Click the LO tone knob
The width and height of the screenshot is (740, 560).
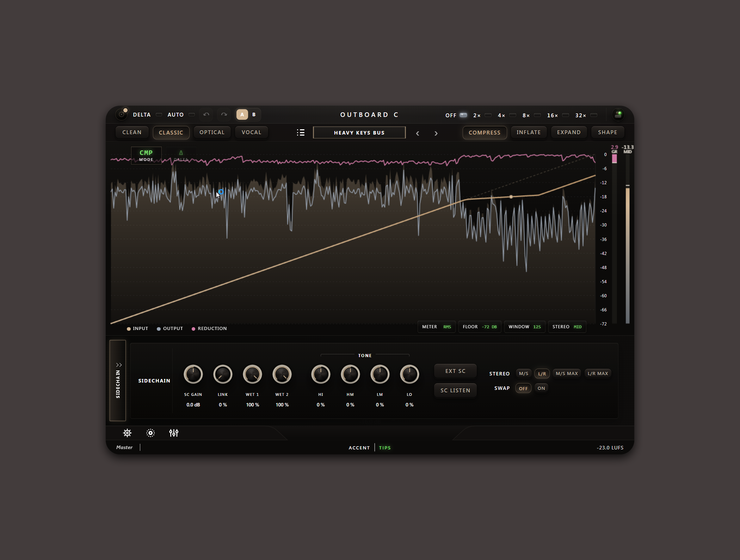pyautogui.click(x=409, y=374)
